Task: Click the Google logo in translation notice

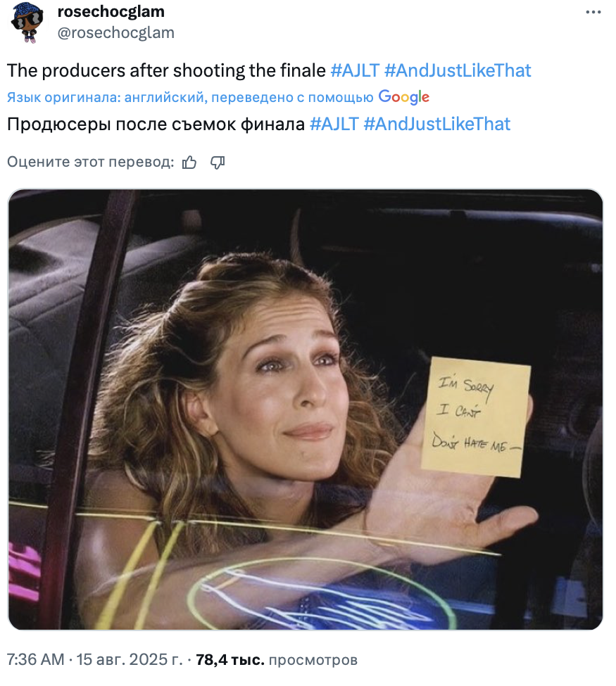Action: click(403, 96)
